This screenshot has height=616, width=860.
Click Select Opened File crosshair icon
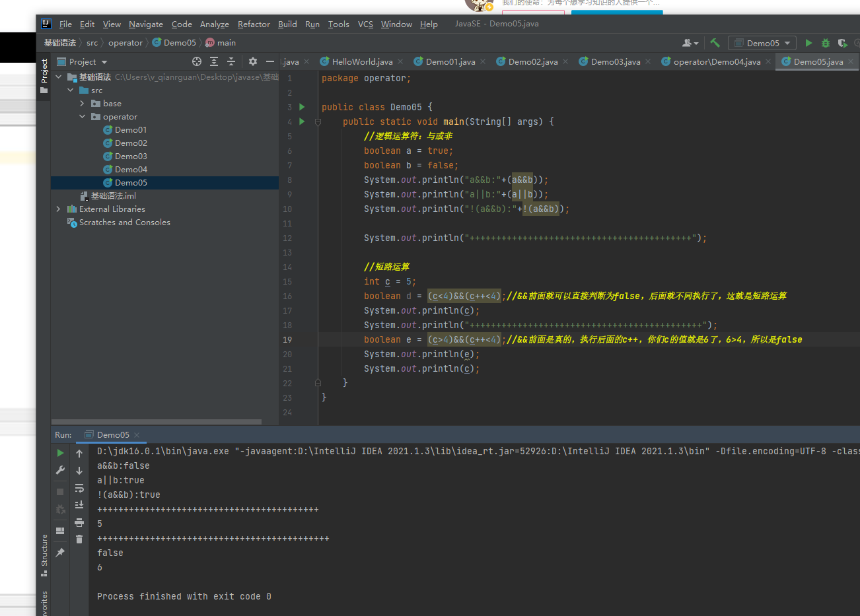[x=197, y=61]
